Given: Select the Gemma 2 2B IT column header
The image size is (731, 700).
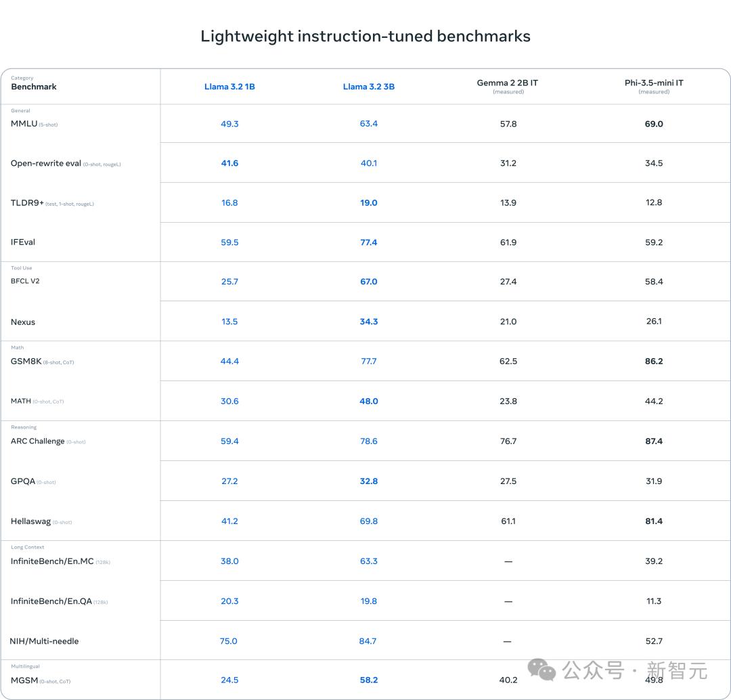Looking at the screenshot, I should tap(508, 83).
